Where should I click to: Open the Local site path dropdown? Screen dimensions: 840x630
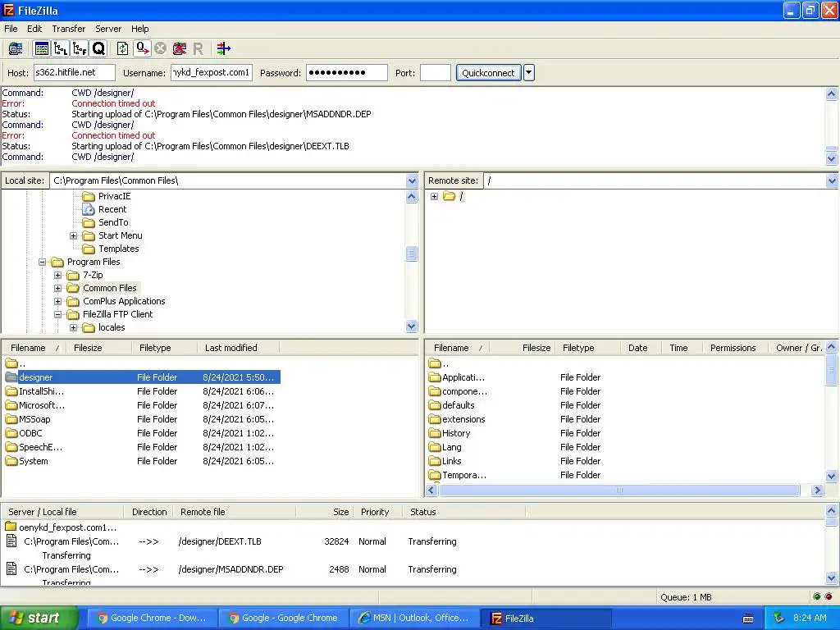pos(412,181)
